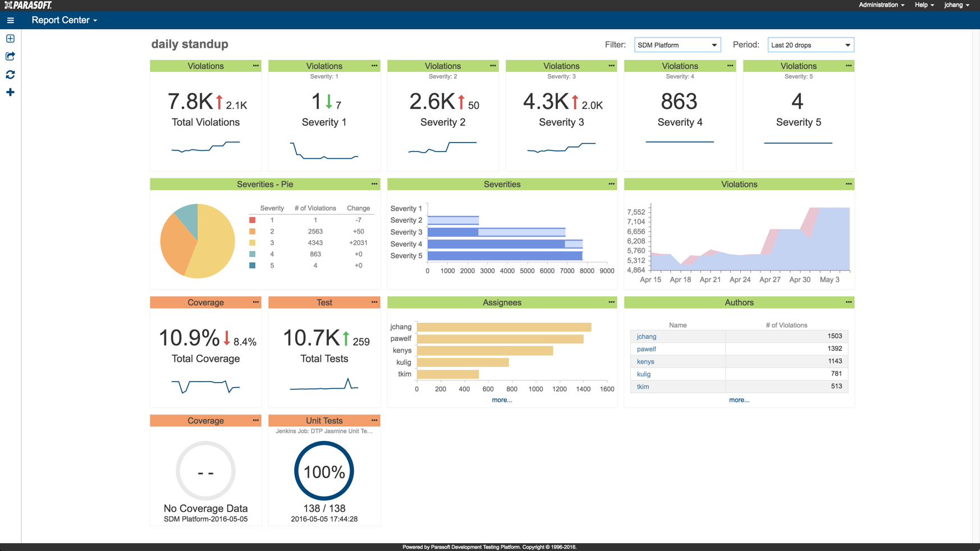
Task: Open options menu of Test widget
Action: 374,302
